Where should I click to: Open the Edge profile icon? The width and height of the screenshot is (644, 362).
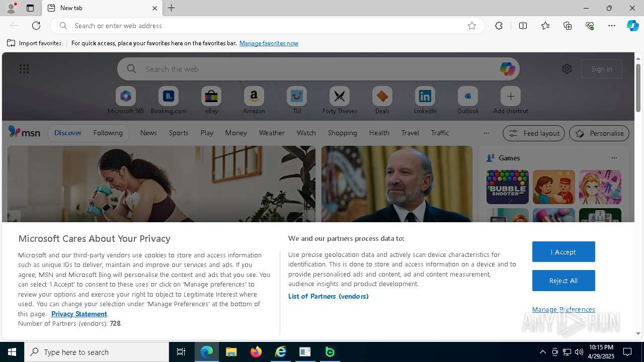pyautogui.click(x=11, y=8)
